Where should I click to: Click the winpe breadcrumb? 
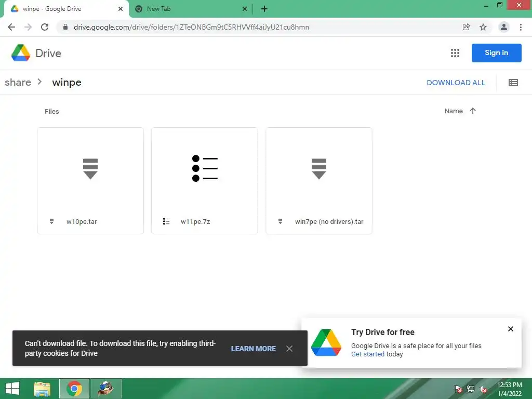tap(67, 83)
